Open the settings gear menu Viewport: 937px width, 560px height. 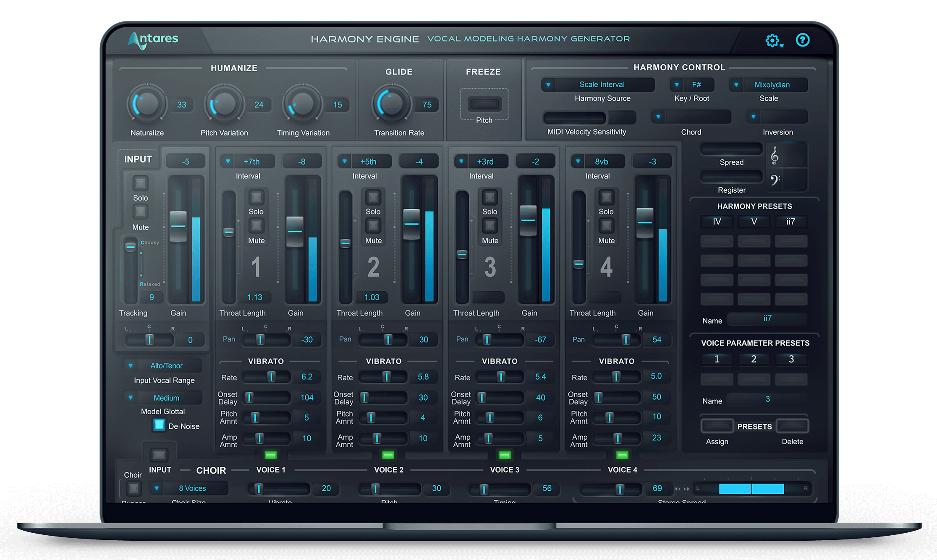pyautogui.click(x=773, y=40)
